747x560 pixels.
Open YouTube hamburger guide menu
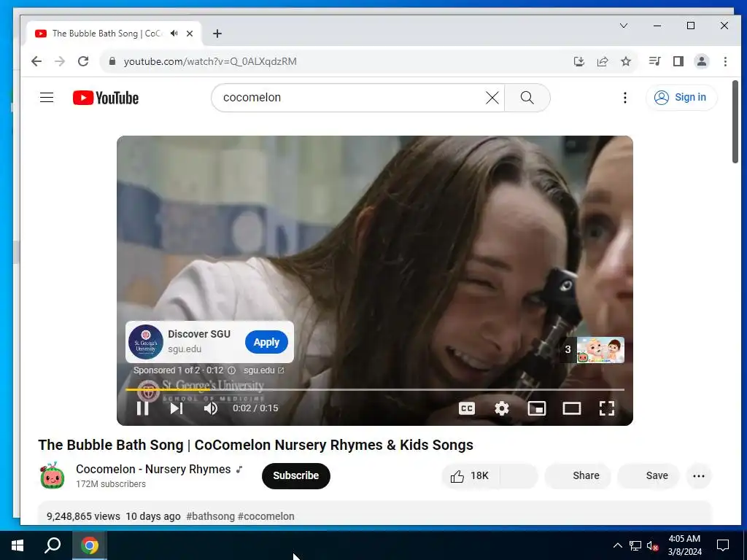point(47,98)
